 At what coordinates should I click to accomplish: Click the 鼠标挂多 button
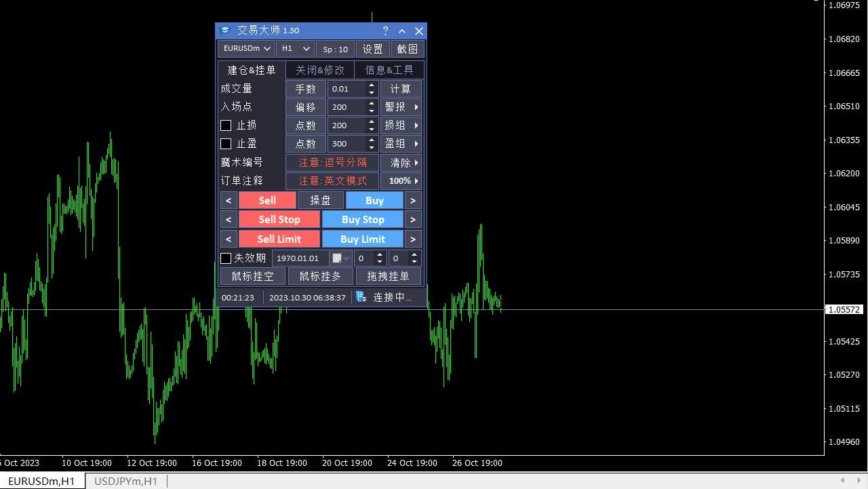[x=321, y=276]
